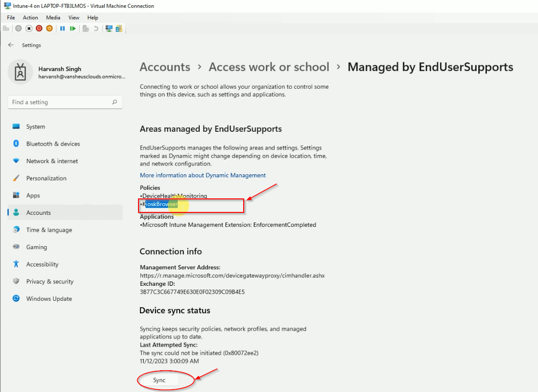
Task: Click the Sync button
Action: point(159,380)
